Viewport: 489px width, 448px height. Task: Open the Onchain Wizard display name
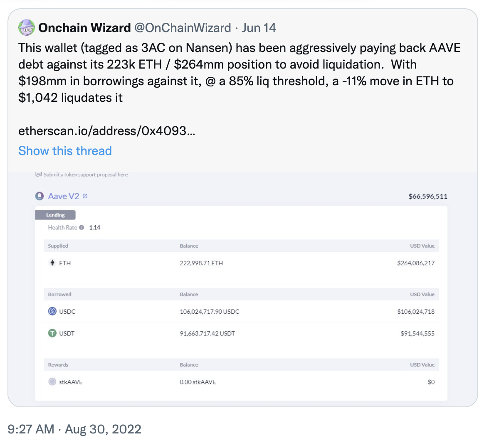pos(84,28)
